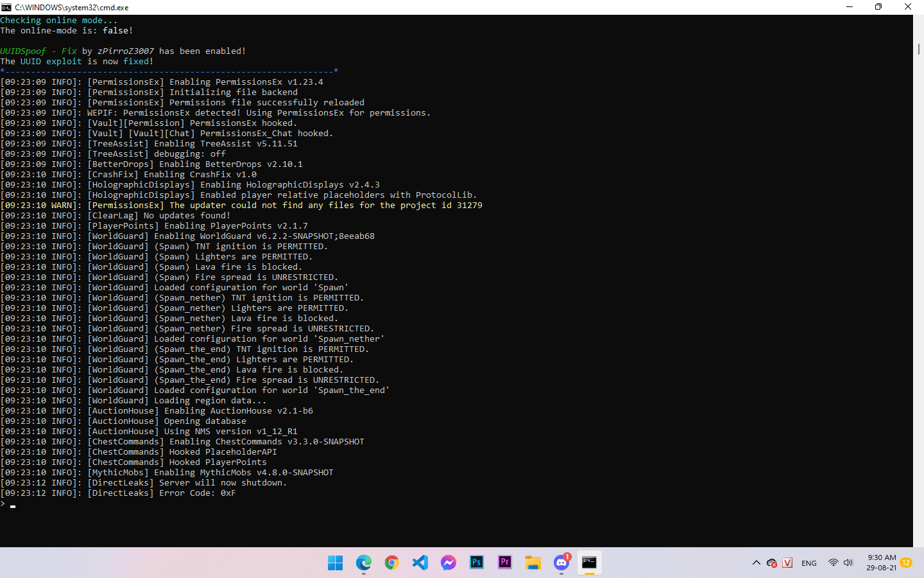Launch Premiere Pro from the taskbar
Image resolution: width=924 pixels, height=578 pixels.
tap(504, 563)
